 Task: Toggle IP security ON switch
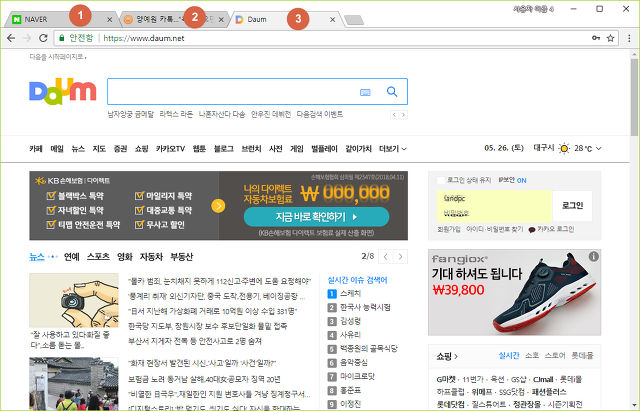point(521,180)
